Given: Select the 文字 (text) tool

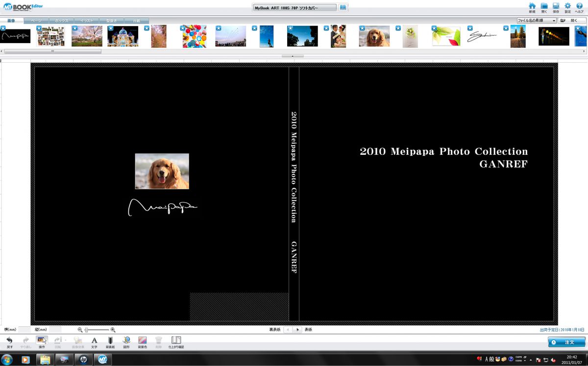Looking at the screenshot, I should pyautogui.click(x=93, y=341).
